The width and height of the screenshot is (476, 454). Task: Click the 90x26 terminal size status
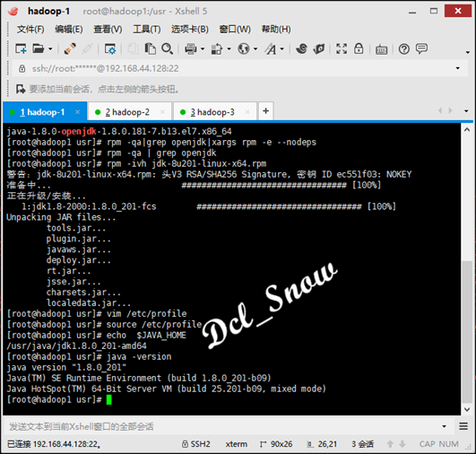(276, 444)
